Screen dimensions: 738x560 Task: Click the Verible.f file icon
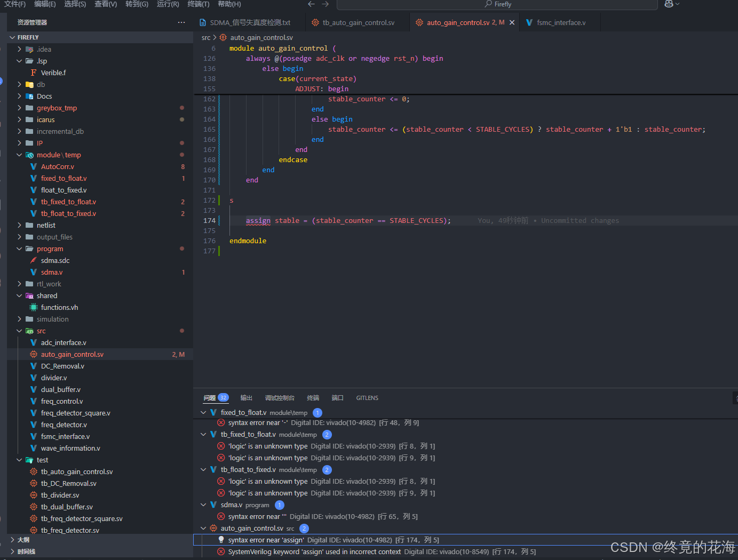34,73
